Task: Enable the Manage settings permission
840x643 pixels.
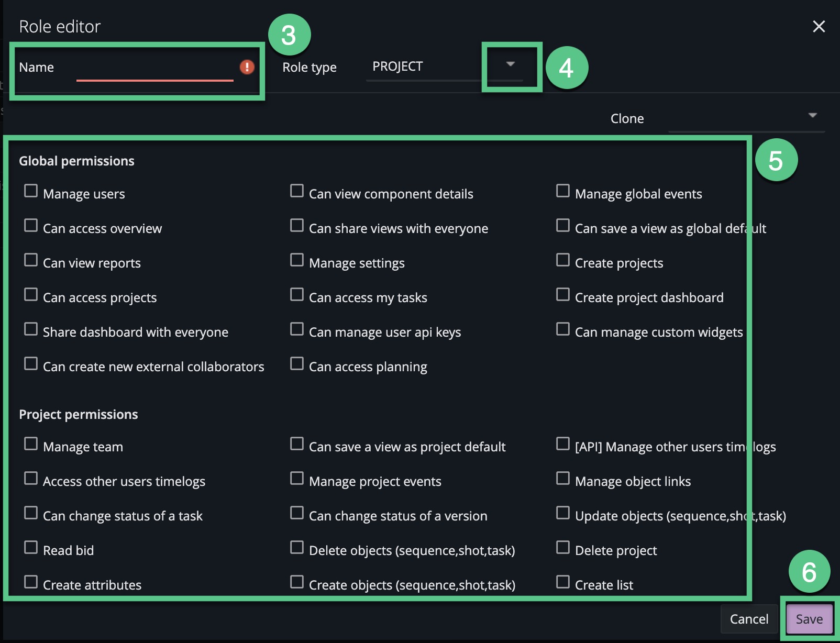Action: [x=297, y=259]
